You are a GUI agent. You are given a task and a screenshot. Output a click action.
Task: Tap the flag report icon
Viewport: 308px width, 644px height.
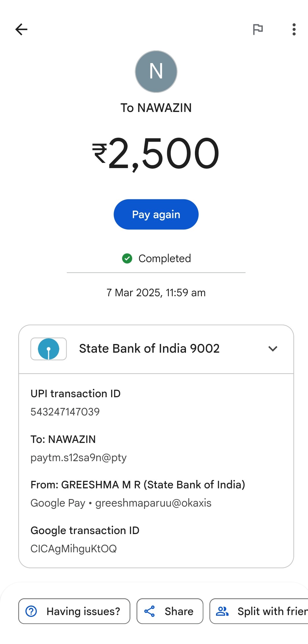(x=258, y=29)
